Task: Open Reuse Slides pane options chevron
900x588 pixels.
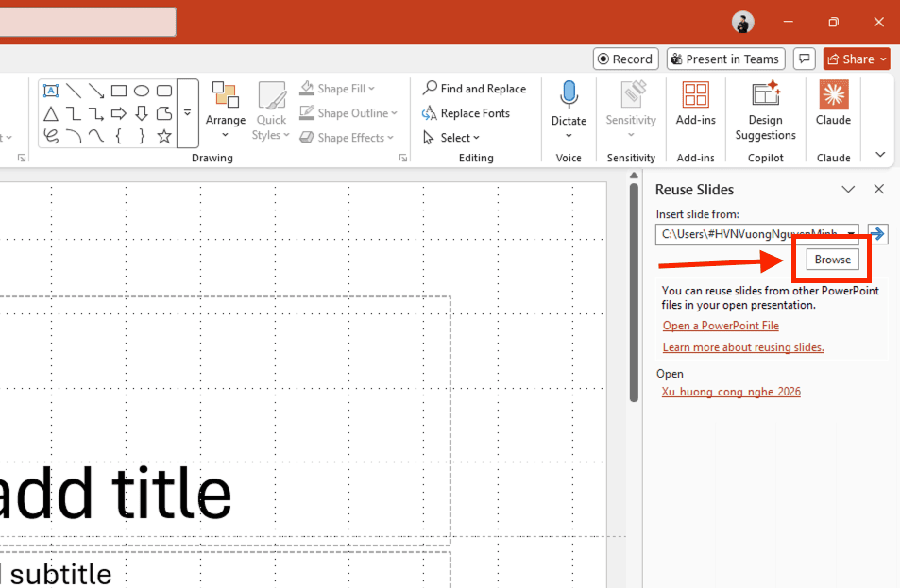Action: 848,190
